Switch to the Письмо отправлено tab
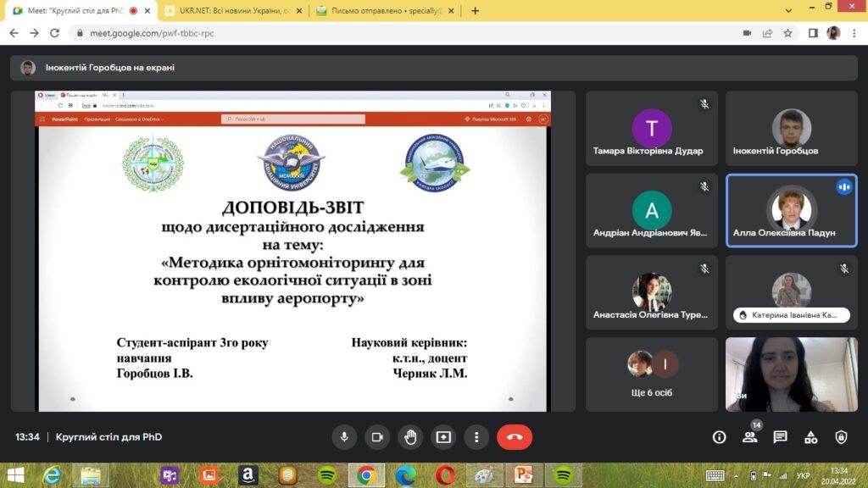The width and height of the screenshot is (868, 488). pos(381,11)
